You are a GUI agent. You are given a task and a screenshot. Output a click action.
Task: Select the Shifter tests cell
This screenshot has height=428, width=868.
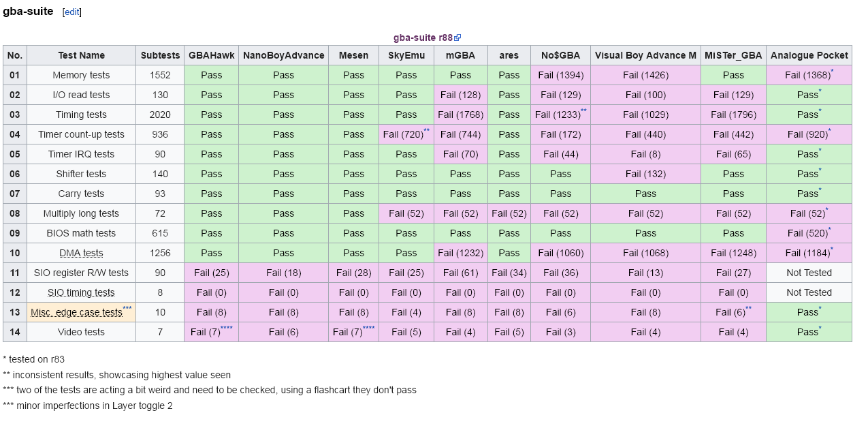81,174
